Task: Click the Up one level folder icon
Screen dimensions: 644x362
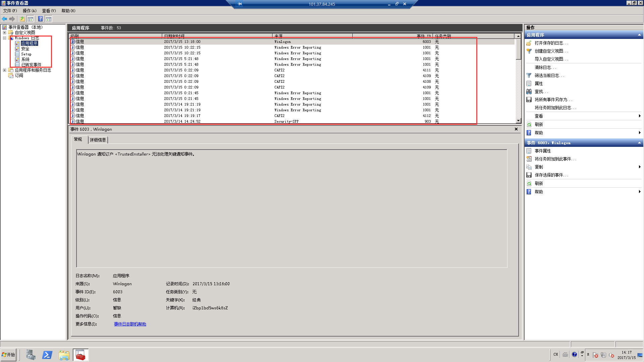Action: click(x=22, y=19)
